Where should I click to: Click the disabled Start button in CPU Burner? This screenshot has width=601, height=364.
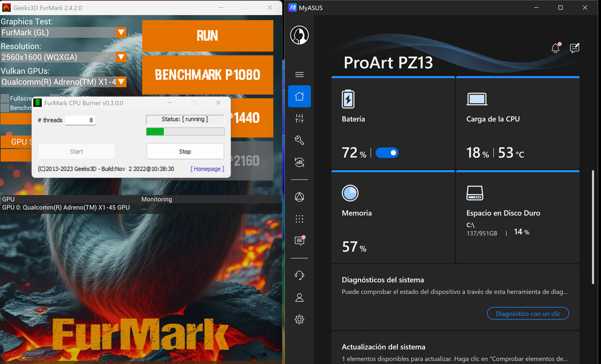(x=76, y=151)
